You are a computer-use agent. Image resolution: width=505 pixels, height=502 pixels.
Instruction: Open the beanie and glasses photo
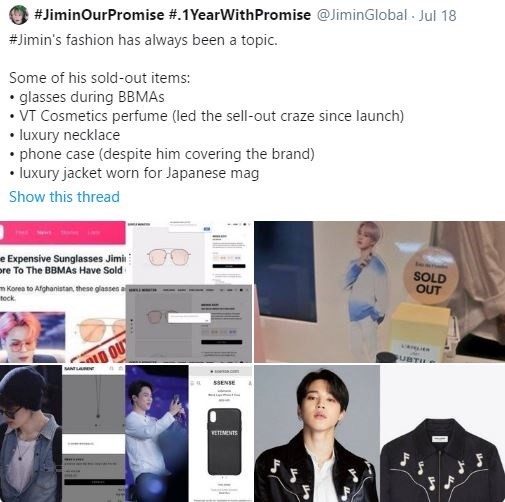31,433
